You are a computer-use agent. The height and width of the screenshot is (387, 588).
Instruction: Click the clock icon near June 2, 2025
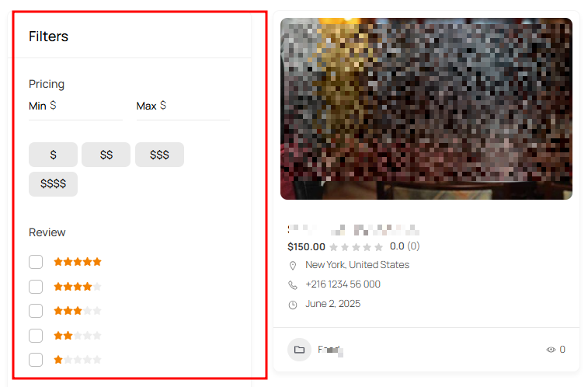[x=293, y=305]
